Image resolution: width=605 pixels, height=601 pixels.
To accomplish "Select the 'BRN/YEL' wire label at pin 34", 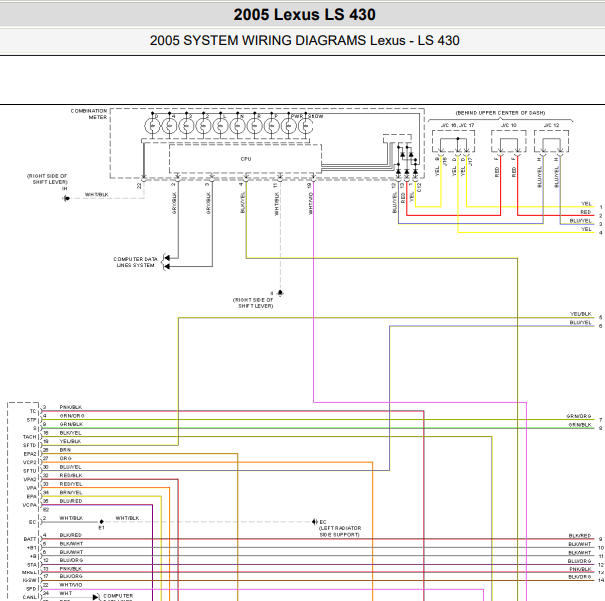I will (71, 492).
